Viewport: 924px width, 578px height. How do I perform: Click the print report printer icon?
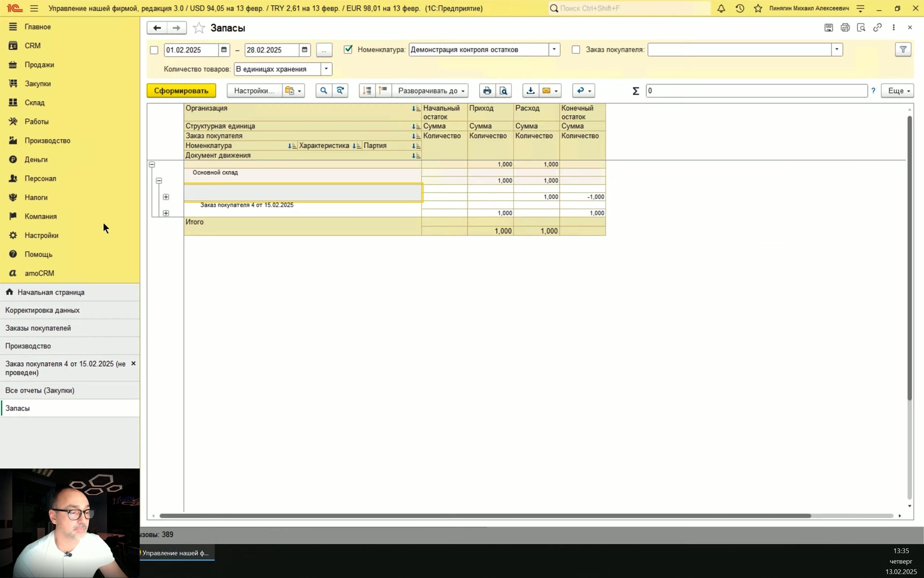point(487,91)
